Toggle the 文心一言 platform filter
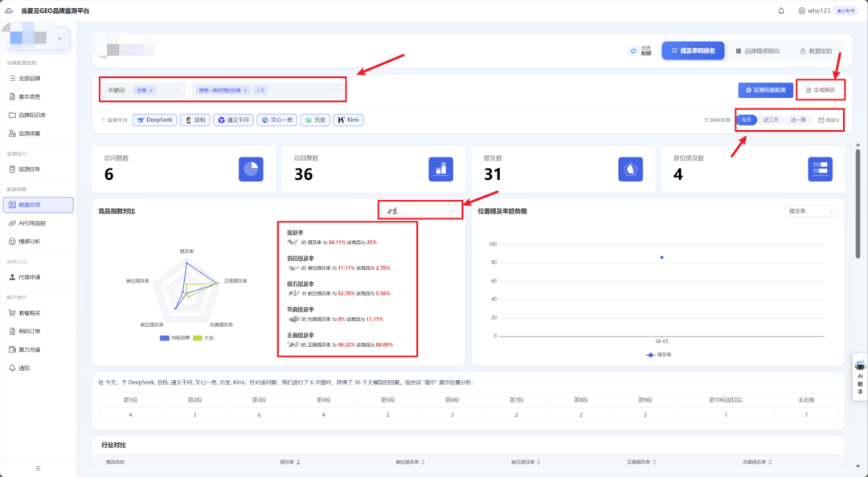Image resolution: width=868 pixels, height=477 pixels. tap(276, 120)
